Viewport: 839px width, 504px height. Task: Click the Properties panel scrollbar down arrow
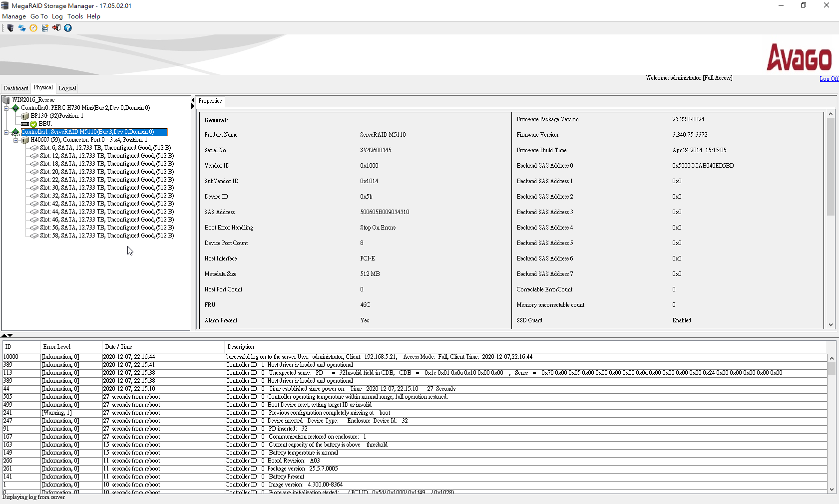click(x=831, y=325)
